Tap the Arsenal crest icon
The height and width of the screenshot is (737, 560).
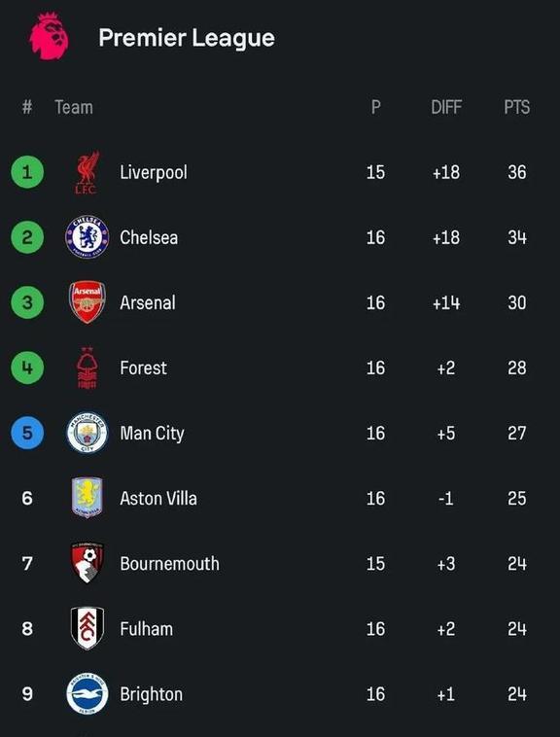[x=87, y=302]
